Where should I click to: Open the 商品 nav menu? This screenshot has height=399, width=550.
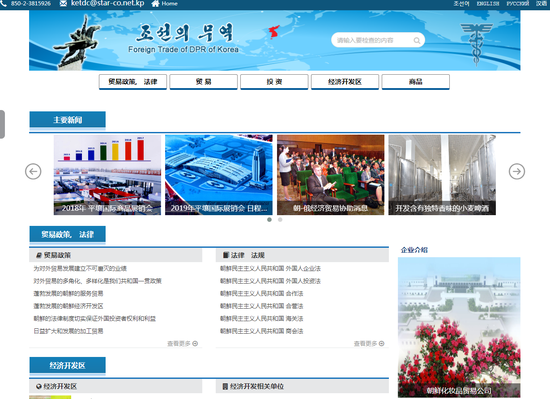tap(416, 82)
